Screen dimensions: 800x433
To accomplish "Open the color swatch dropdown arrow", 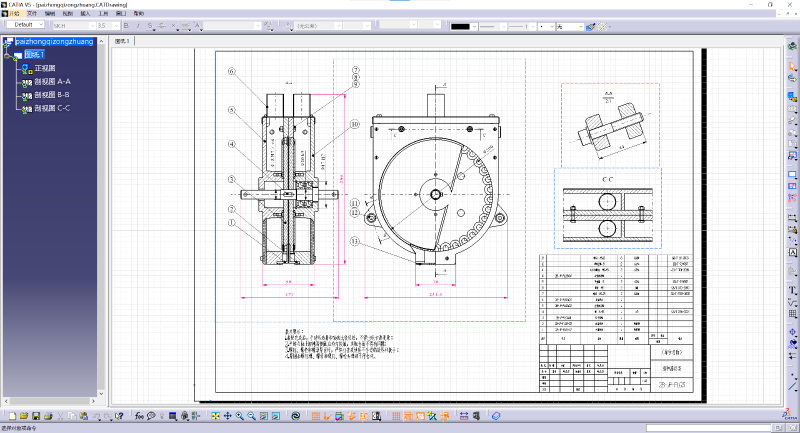I will point(474,27).
